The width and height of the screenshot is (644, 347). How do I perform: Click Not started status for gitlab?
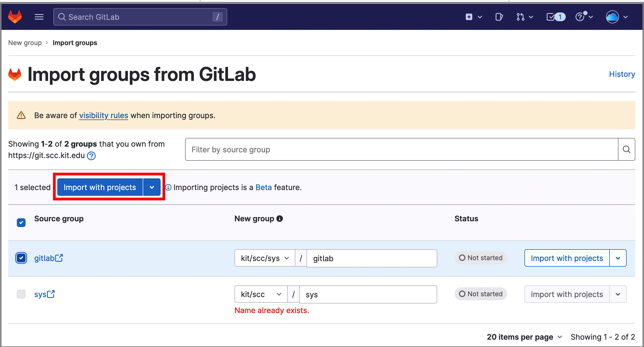coord(481,258)
